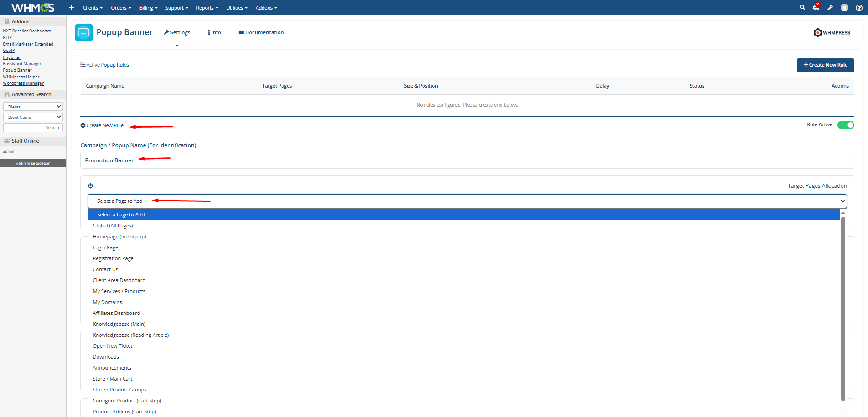
Task: Choose Global (All Pages) from the page list
Action: tap(113, 226)
